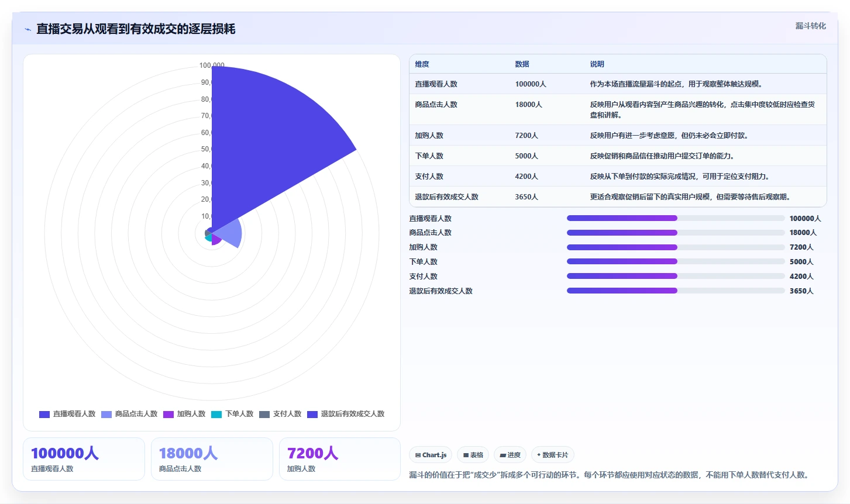
Task: Toggle the 下单人数 legend swatch
Action: [216, 414]
